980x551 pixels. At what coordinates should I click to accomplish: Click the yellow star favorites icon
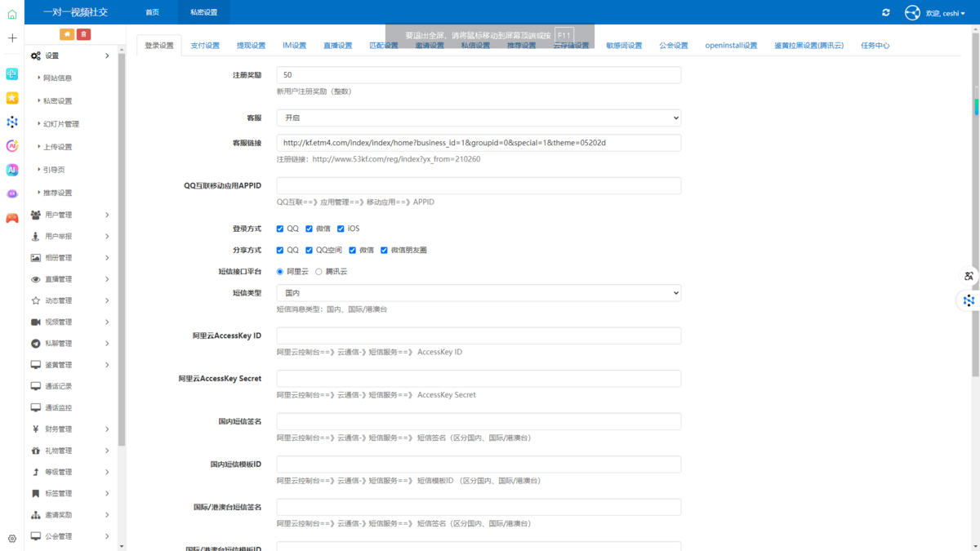coord(12,98)
